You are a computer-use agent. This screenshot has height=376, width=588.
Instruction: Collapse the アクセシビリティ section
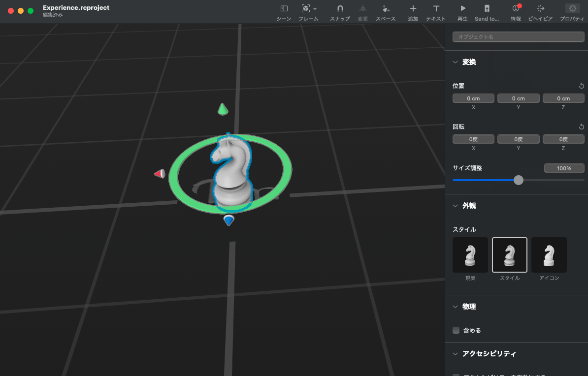coord(455,354)
